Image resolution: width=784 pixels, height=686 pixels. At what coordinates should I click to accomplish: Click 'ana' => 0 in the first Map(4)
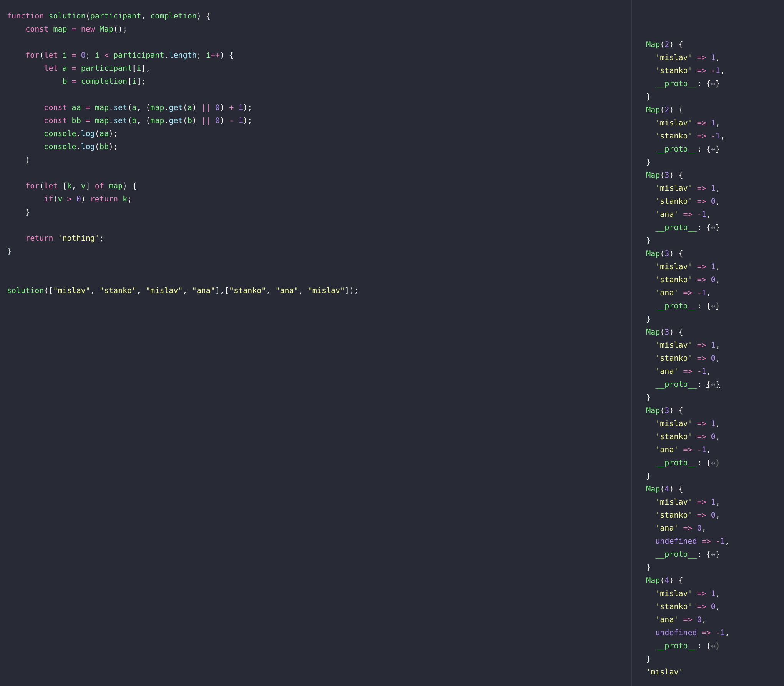click(680, 528)
